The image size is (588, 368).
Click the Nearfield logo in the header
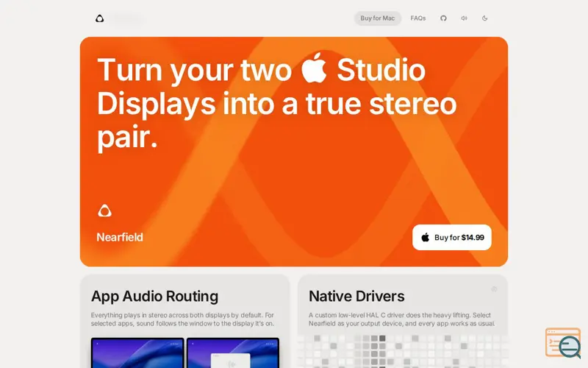click(x=99, y=18)
